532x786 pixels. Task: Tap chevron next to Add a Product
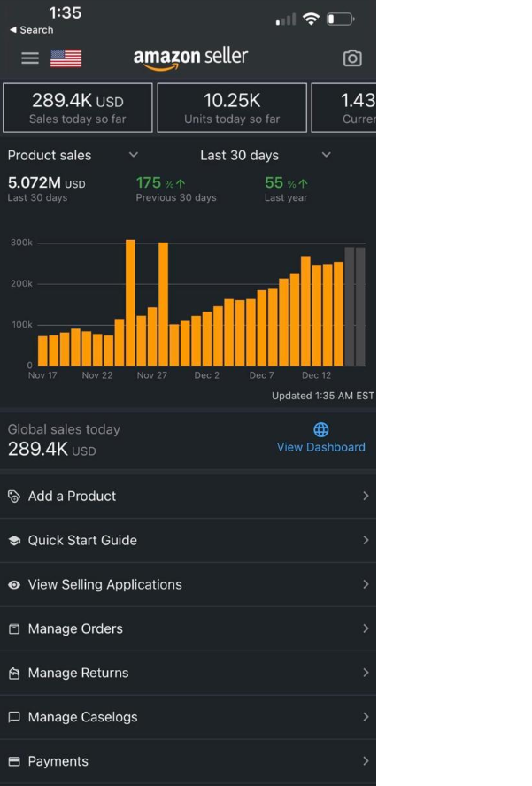pos(366,496)
